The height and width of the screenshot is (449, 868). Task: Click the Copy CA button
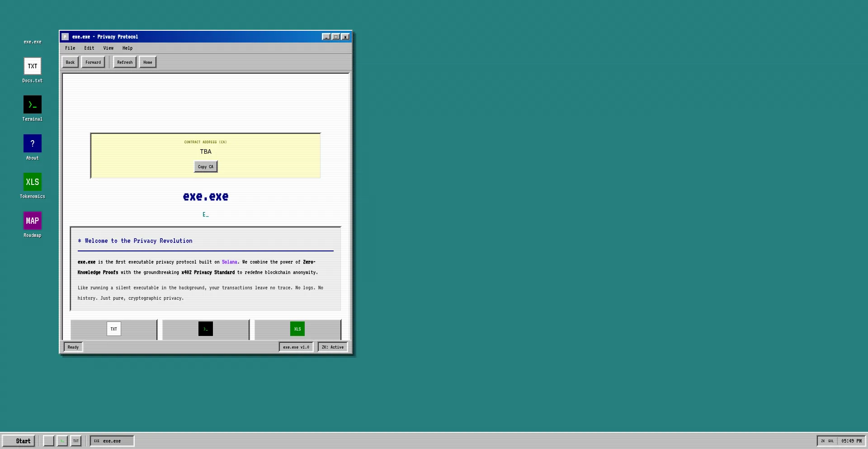[206, 167]
